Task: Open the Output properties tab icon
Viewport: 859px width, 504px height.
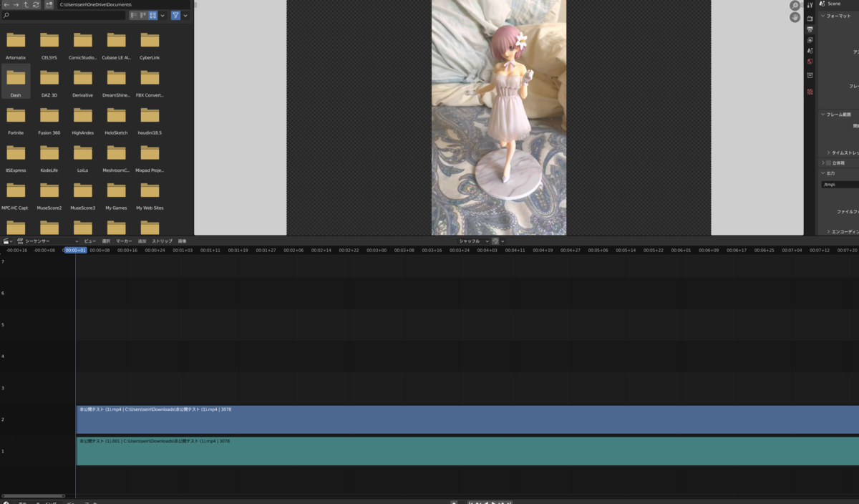Action: point(810,29)
